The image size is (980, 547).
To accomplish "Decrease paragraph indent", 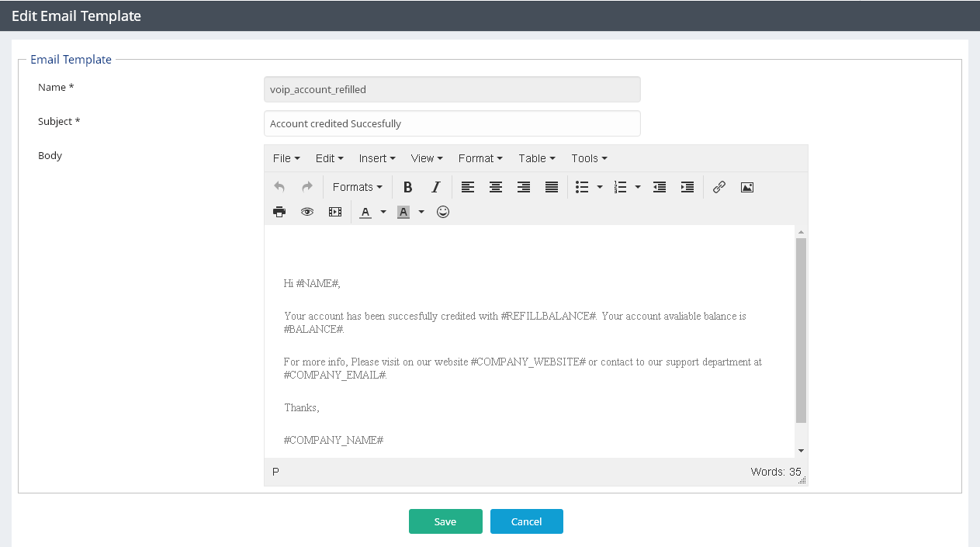I will pos(660,187).
